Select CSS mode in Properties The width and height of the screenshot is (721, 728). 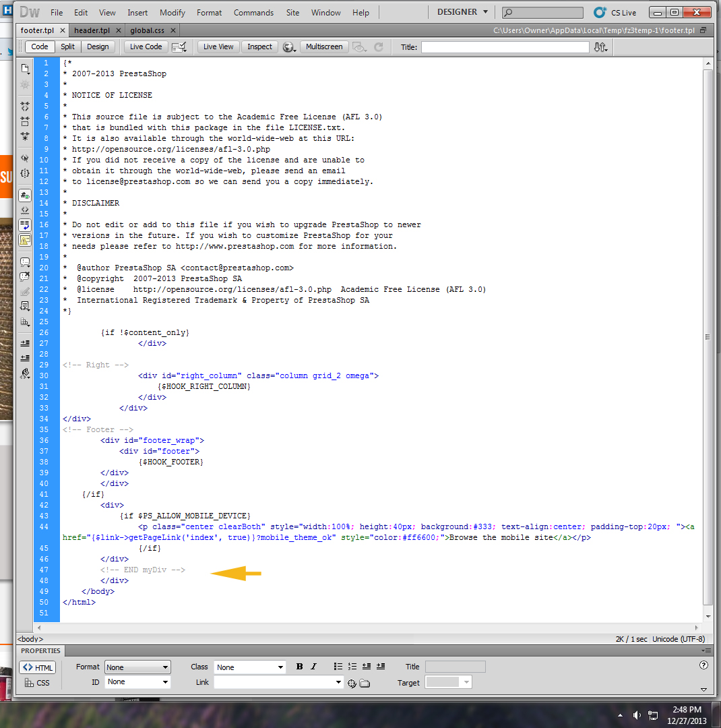[x=37, y=683]
